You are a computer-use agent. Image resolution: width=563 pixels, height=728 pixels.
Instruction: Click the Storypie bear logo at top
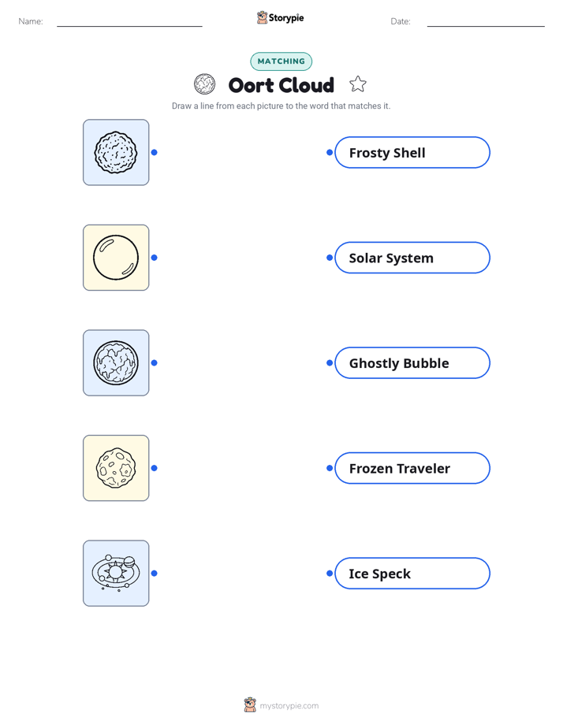point(262,17)
